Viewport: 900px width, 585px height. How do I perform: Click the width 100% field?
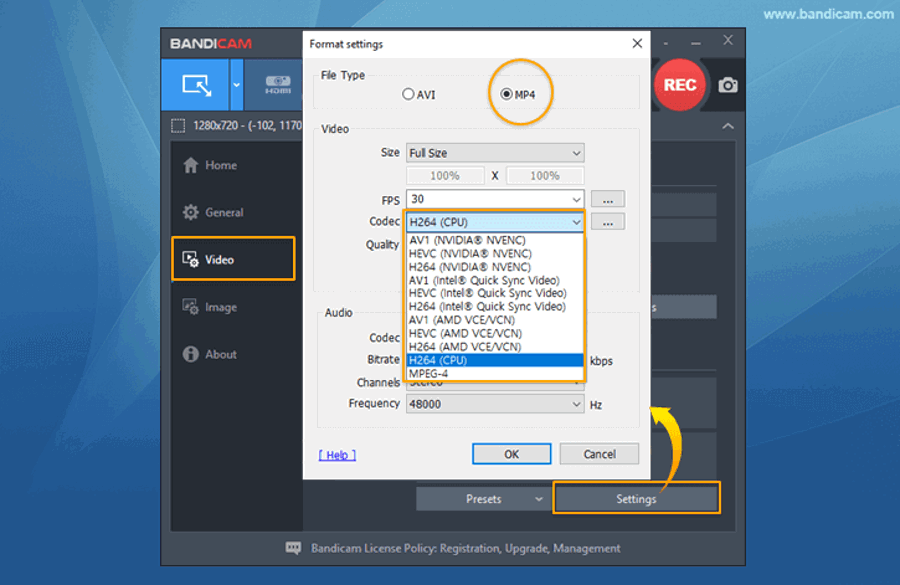pyautogui.click(x=445, y=176)
